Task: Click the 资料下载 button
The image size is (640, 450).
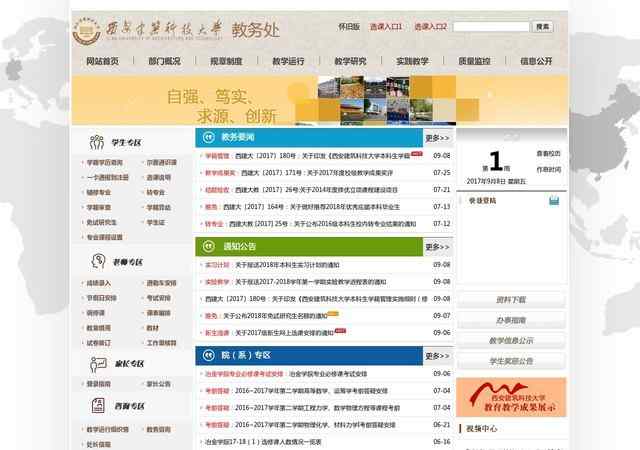Action: [511, 300]
